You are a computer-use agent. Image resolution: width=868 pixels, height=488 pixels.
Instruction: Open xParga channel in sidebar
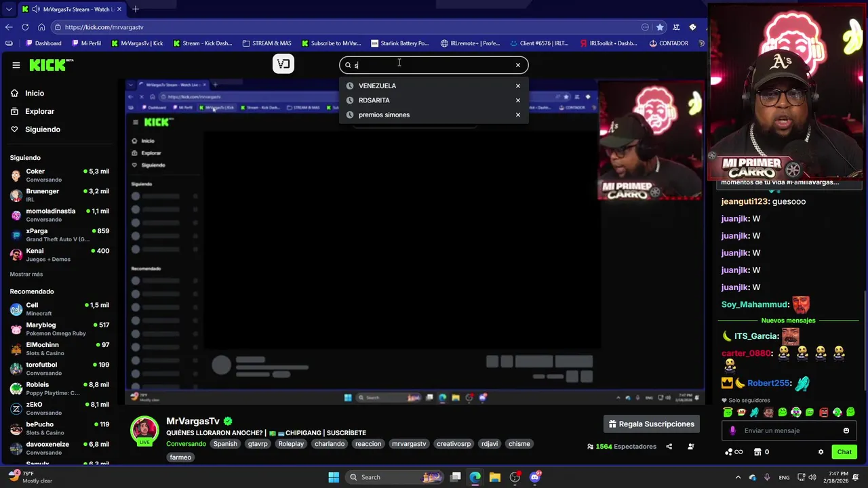(x=60, y=235)
